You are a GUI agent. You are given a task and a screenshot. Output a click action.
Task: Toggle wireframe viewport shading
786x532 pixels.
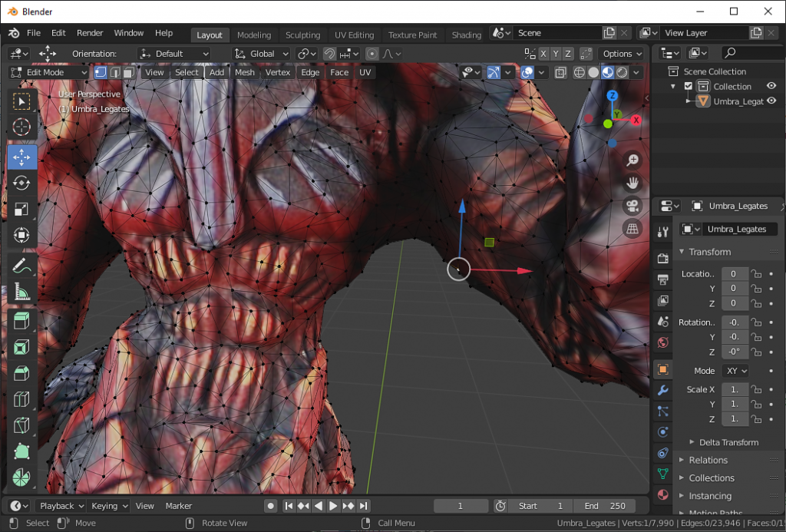580,71
